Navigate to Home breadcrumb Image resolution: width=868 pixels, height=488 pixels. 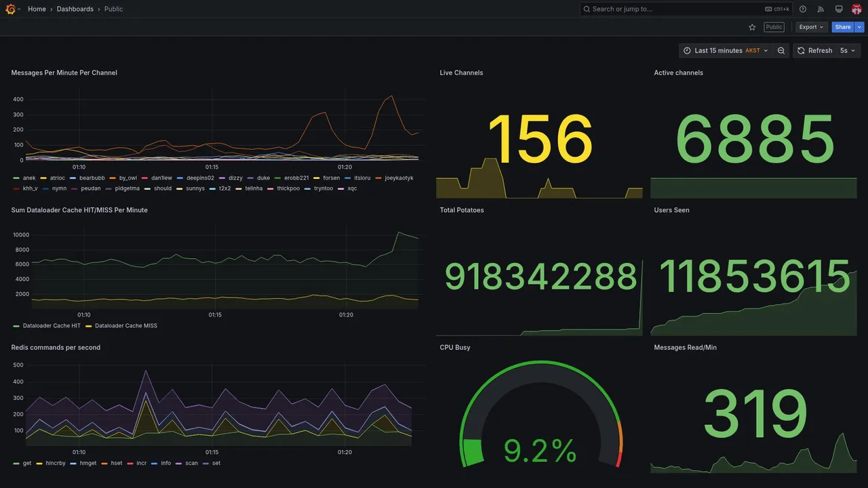tap(37, 9)
